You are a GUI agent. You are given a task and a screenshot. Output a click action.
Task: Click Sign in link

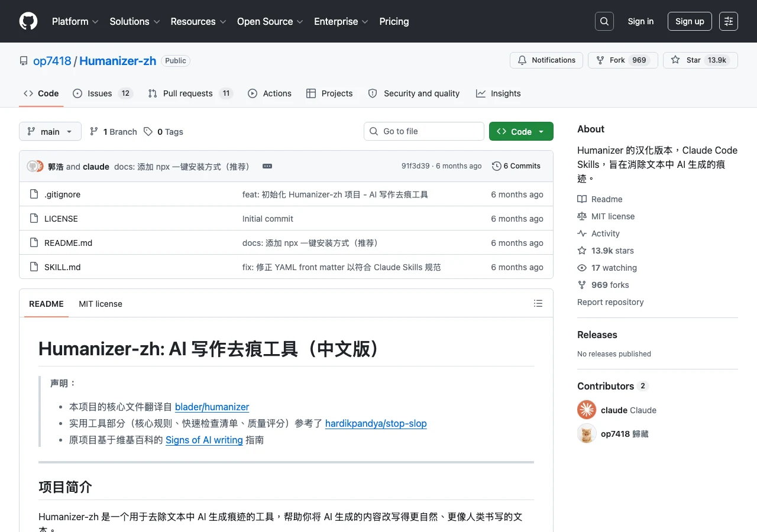pyautogui.click(x=640, y=21)
